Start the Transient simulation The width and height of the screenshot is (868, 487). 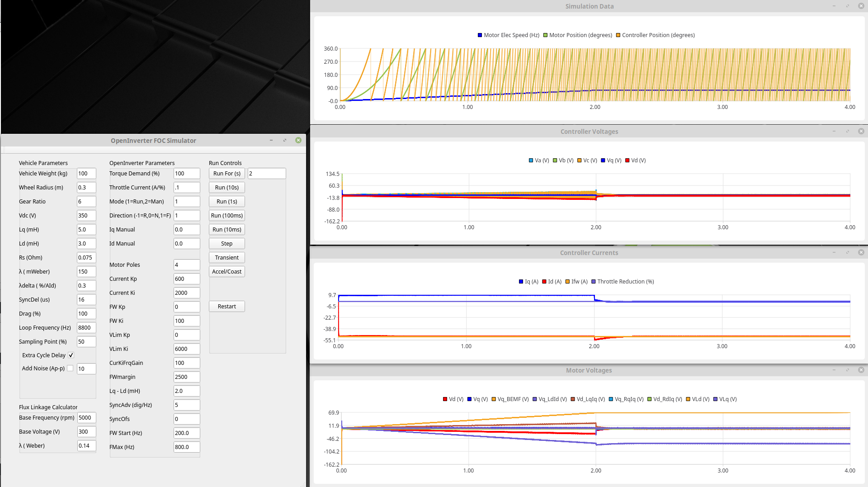tap(226, 258)
